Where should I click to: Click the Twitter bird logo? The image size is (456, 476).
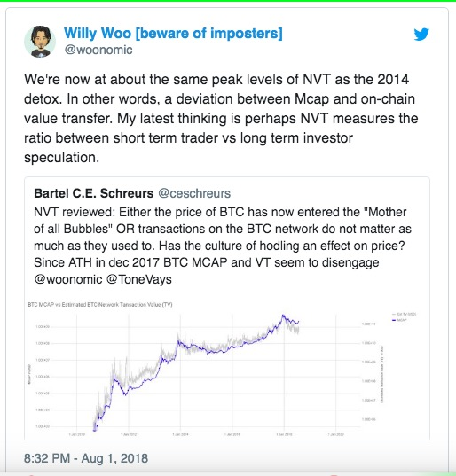coord(421,34)
